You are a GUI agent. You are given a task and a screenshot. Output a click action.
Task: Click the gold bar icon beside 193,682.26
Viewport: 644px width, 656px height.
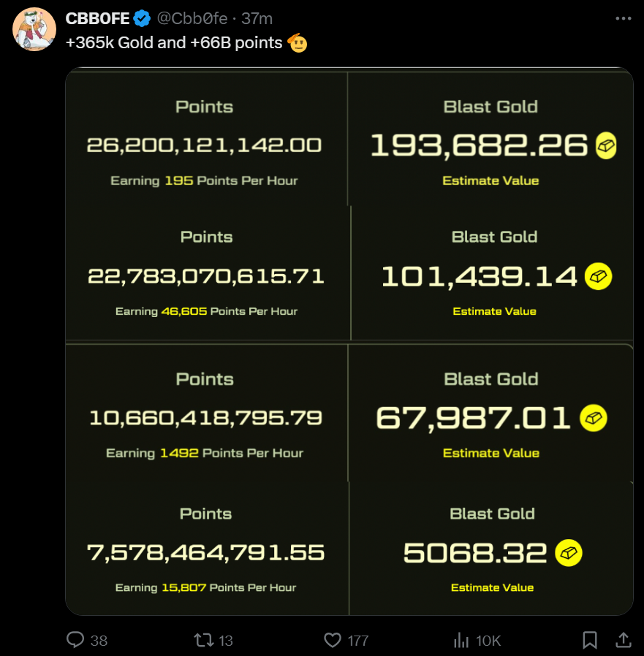607,145
